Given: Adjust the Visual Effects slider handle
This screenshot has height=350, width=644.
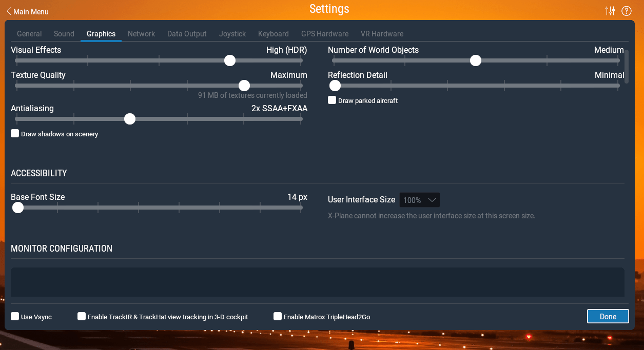Looking at the screenshot, I should point(229,60).
